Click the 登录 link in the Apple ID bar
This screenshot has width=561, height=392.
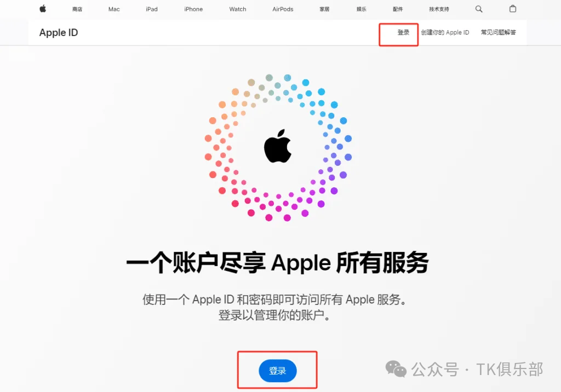403,32
